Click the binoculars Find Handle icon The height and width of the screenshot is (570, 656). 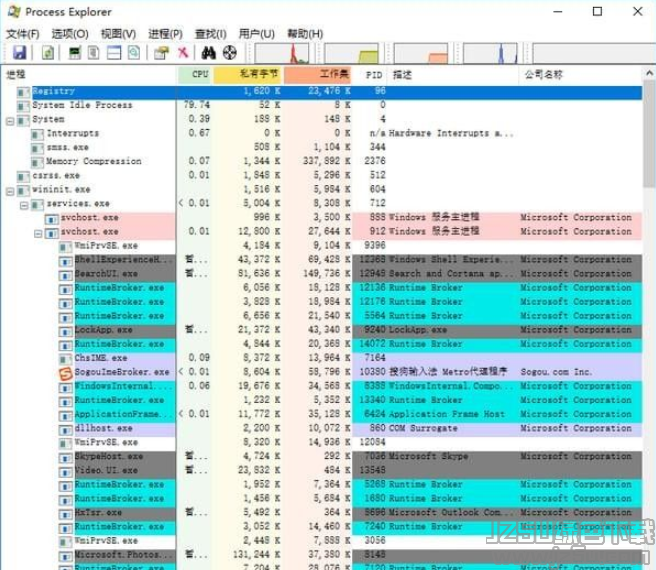point(209,53)
